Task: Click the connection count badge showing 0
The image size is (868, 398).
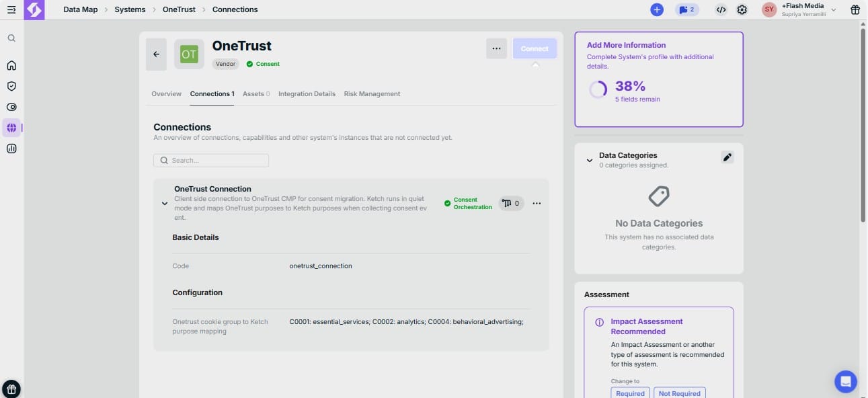Action: pyautogui.click(x=511, y=203)
